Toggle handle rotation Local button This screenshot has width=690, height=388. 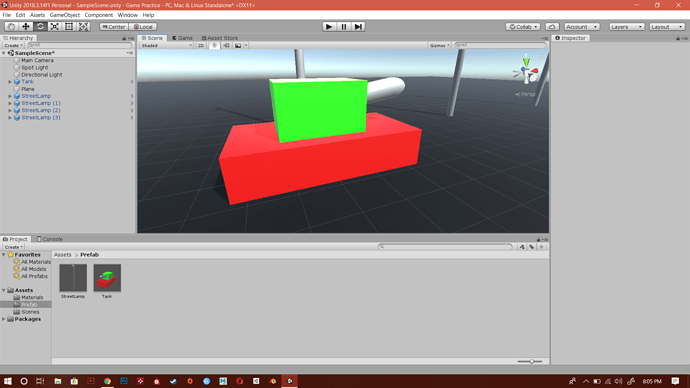point(143,27)
